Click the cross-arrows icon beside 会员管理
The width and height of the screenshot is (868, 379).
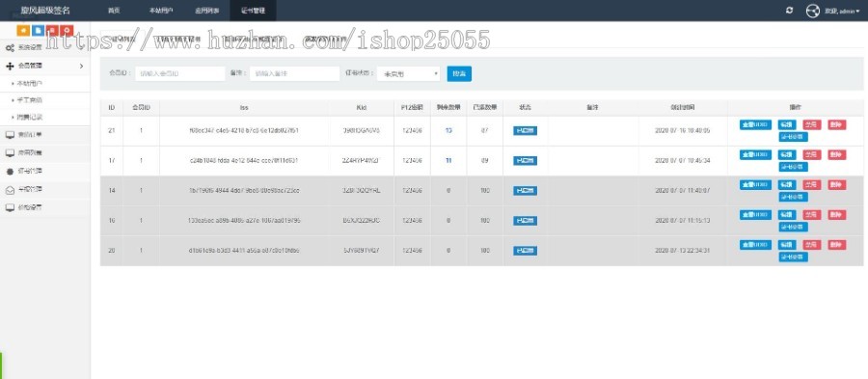[10, 66]
